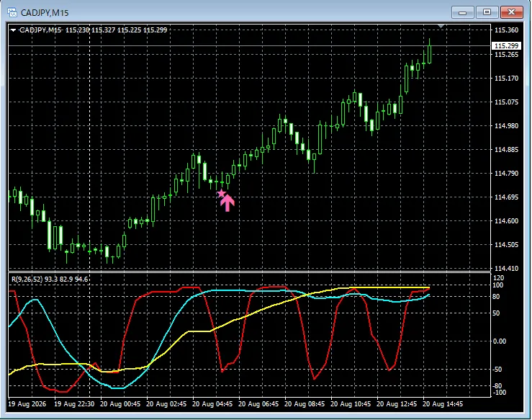This screenshot has width=532, height=420.
Task: Click the pink star marker on chart
Action: [x=221, y=194]
